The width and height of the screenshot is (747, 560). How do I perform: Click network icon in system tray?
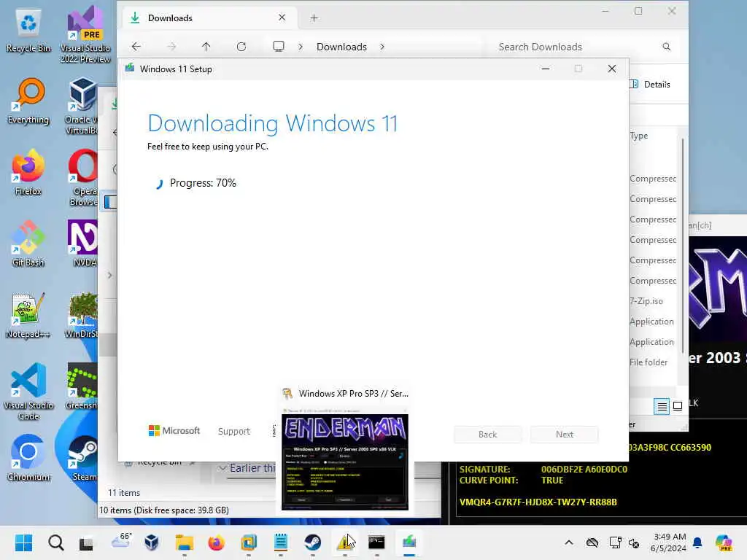coord(615,542)
